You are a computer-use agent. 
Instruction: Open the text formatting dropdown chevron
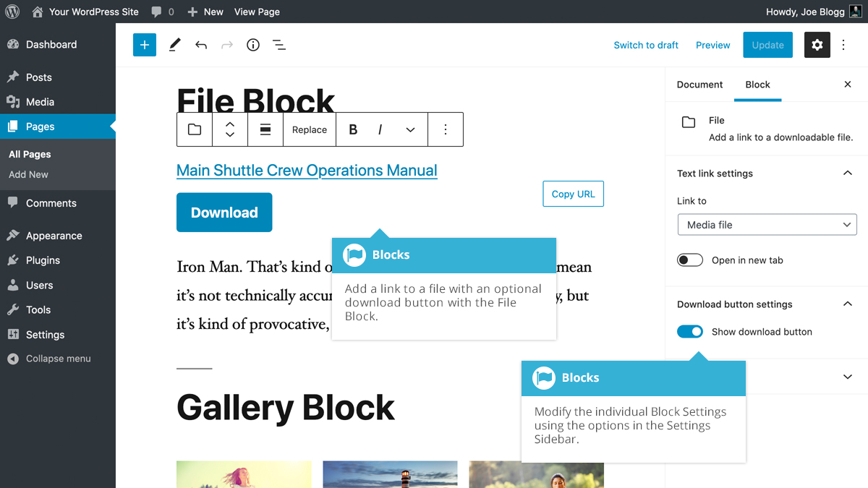coord(410,129)
